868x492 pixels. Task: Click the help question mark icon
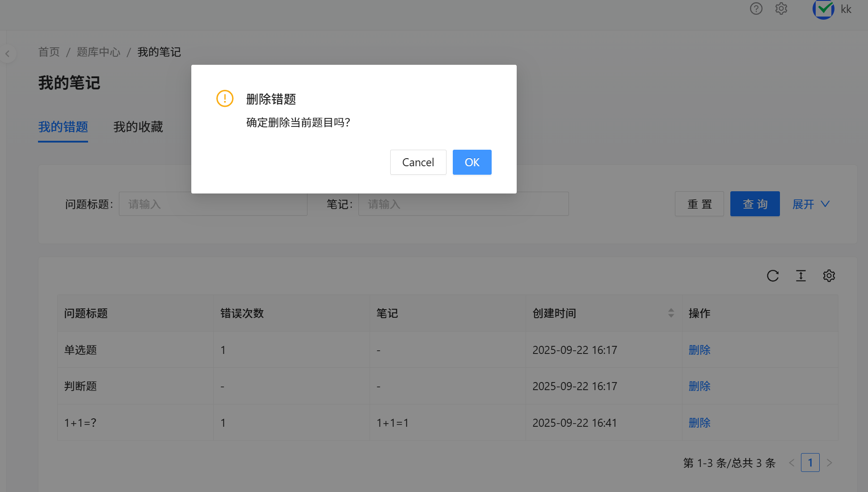coord(756,8)
